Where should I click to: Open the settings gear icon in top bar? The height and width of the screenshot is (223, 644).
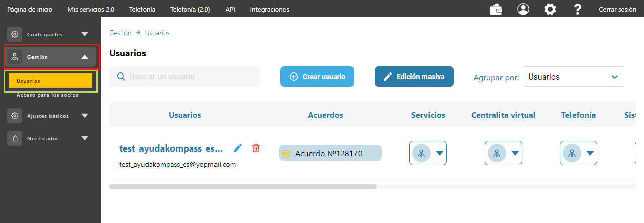click(550, 9)
